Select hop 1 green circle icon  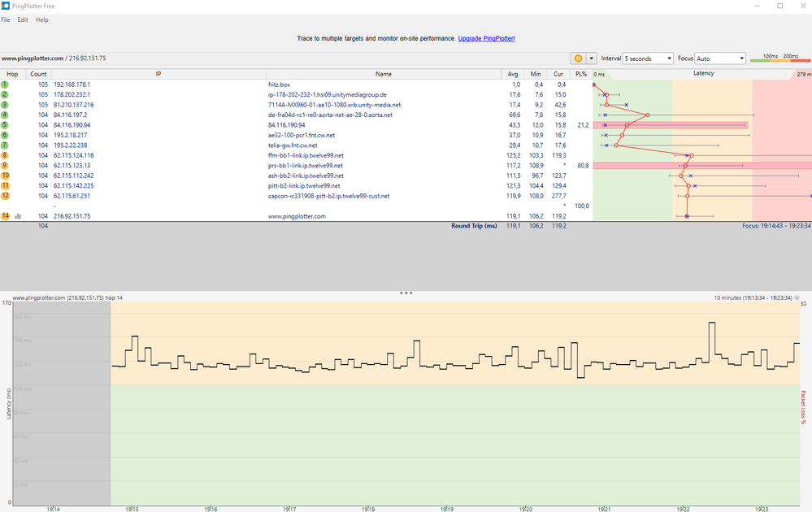click(x=5, y=85)
